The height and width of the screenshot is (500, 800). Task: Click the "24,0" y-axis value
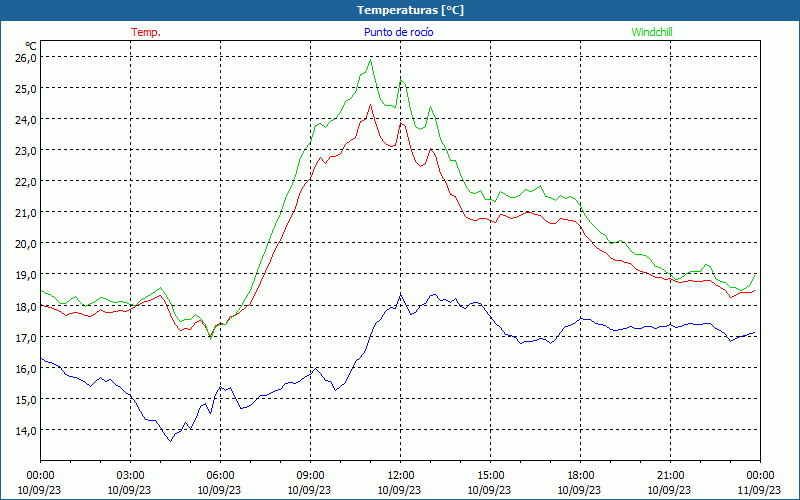point(26,120)
